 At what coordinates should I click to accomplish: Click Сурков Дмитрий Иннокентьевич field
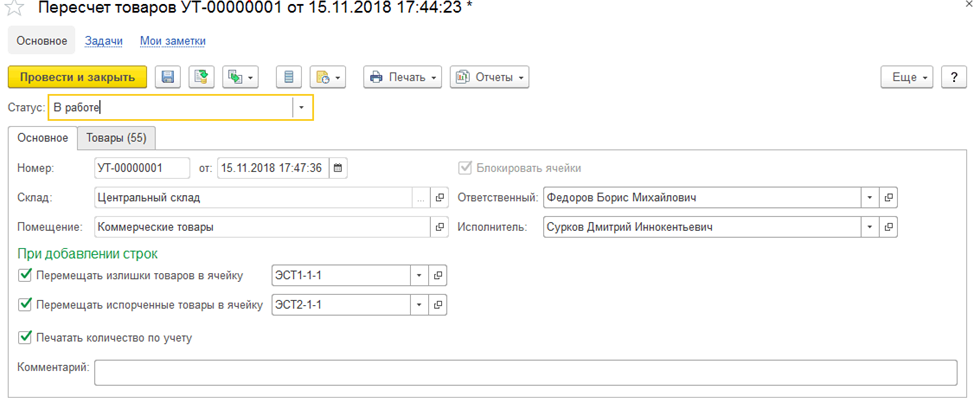(702, 227)
